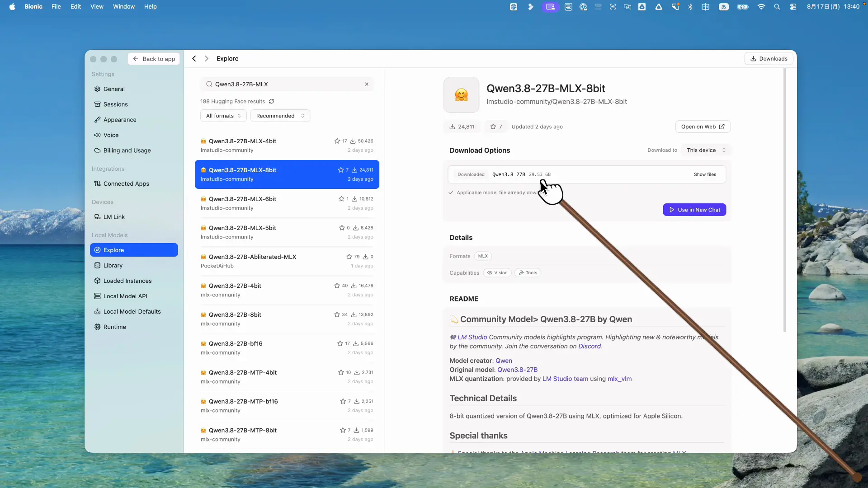Image resolution: width=868 pixels, height=488 pixels.
Task: Select Qwen3.8-27B-MTP-4bit result
Action: coord(287,377)
